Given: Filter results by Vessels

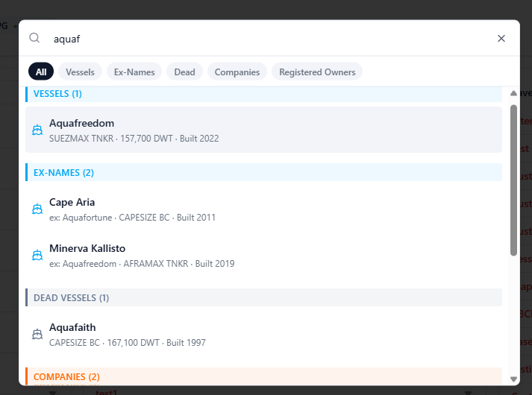Looking at the screenshot, I should pos(80,72).
